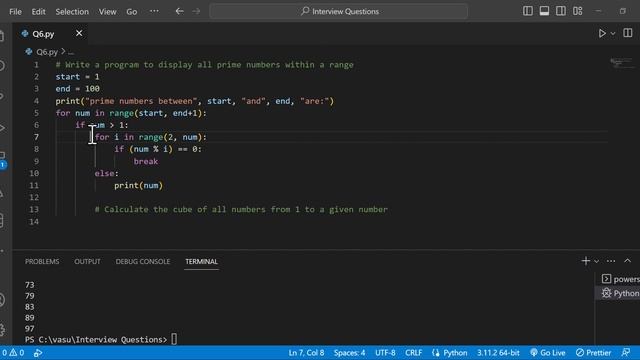Screen dimensions: 640x360
Task: Open Extensions view with update badge
Action: 3,159
